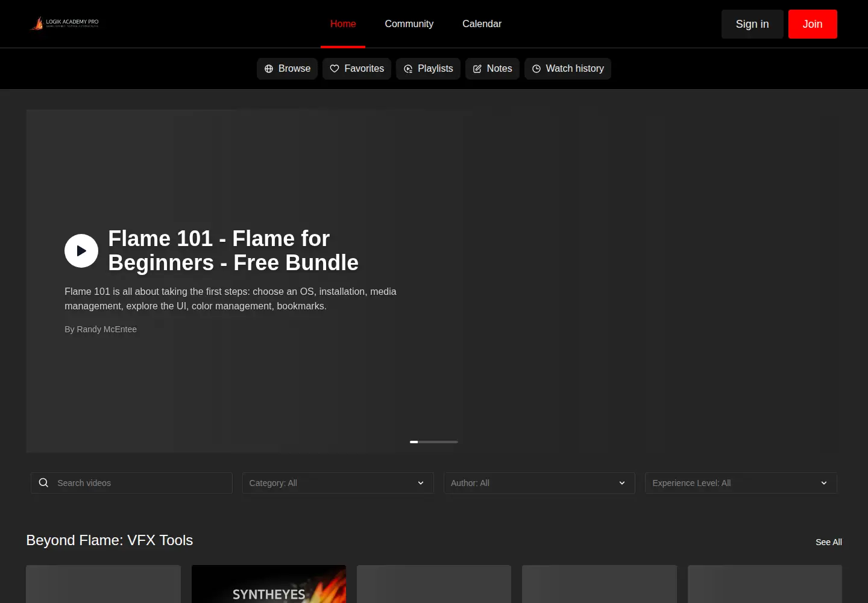
Task: Click the heart icon on Favorites
Action: click(335, 69)
